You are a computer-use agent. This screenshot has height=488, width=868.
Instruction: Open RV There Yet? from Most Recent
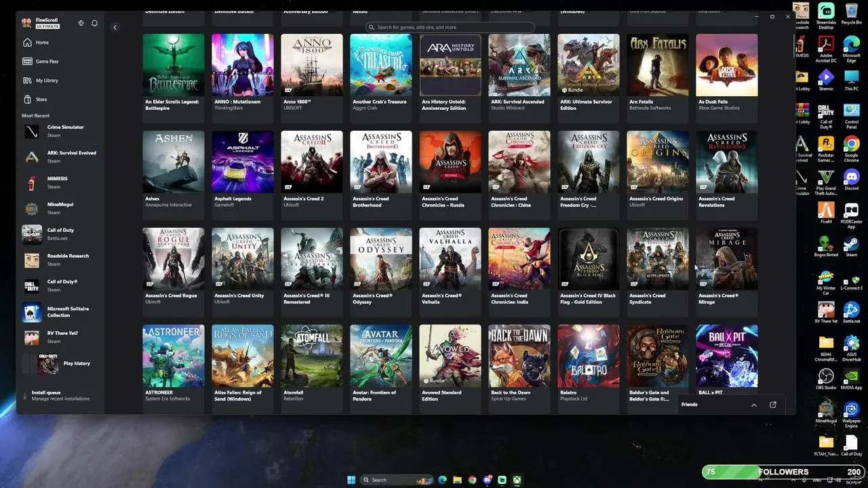pos(60,337)
